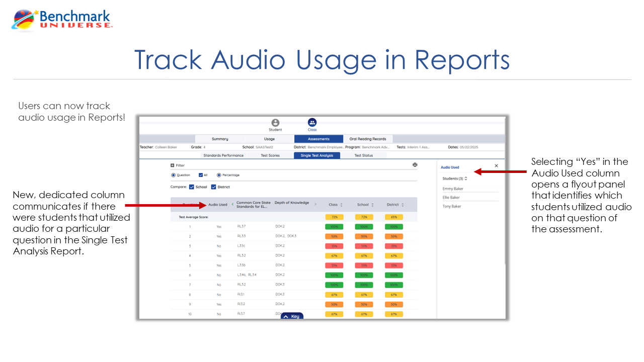Screen dimensions: 644x362
Task: Click the District 65% average score badge
Action: point(394,217)
